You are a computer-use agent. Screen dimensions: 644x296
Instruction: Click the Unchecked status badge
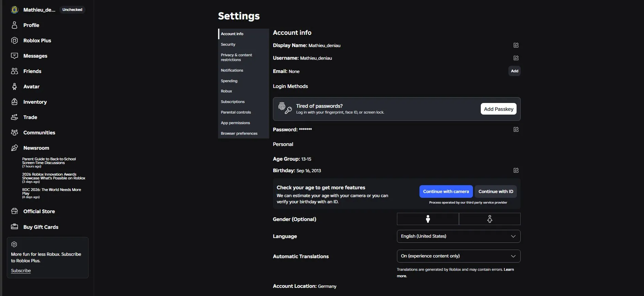pos(72,10)
